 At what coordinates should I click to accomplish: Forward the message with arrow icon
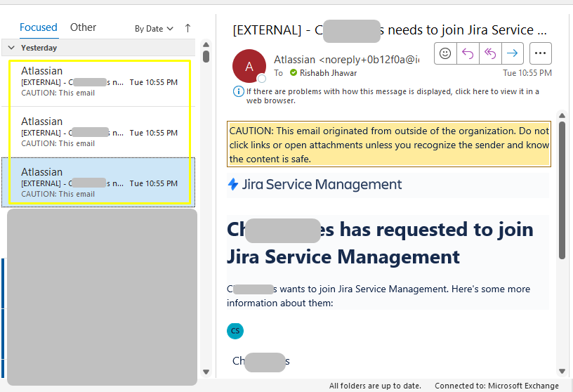[513, 53]
